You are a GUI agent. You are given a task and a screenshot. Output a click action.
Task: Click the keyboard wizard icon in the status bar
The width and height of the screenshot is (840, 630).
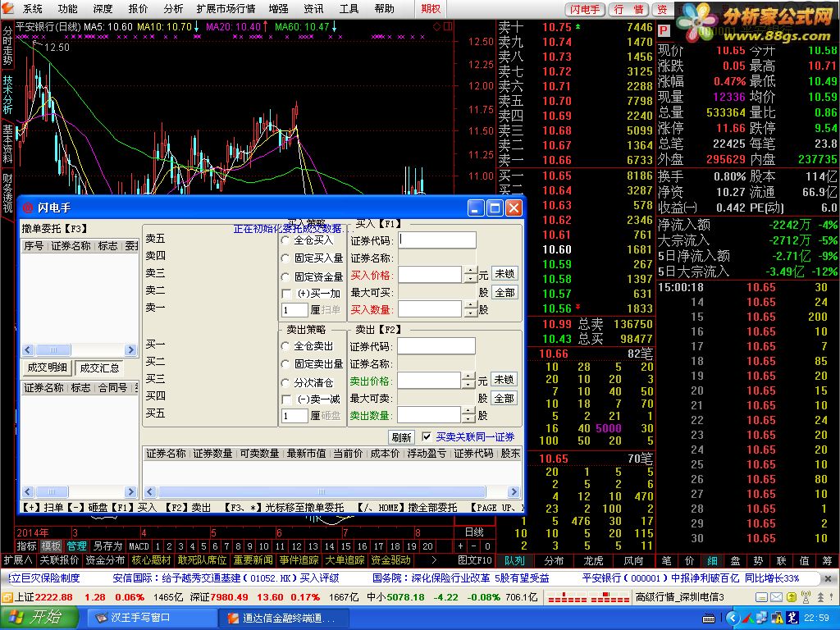click(x=761, y=597)
